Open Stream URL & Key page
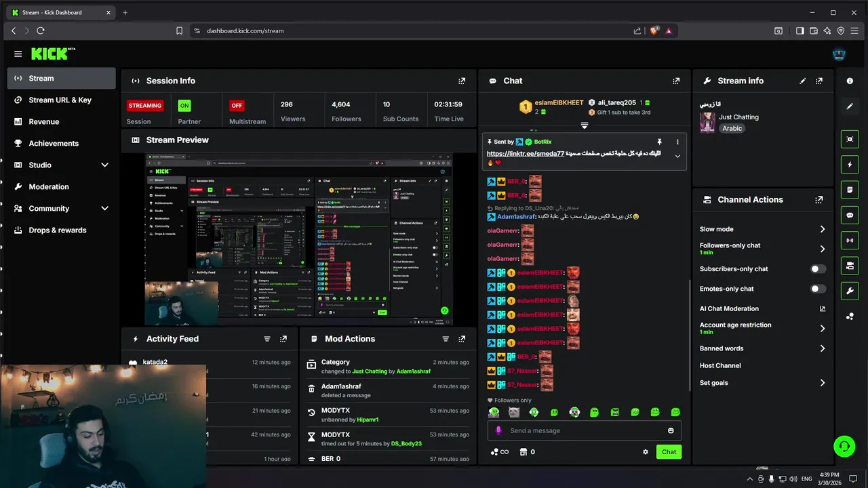 pyautogui.click(x=62, y=100)
